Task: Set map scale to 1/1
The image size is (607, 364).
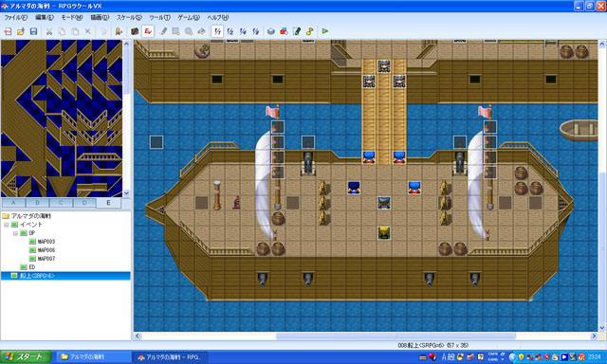Action: click(217, 31)
